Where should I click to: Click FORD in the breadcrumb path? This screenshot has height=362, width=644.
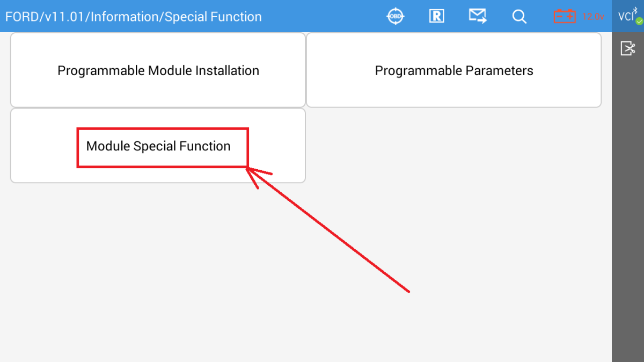point(21,17)
